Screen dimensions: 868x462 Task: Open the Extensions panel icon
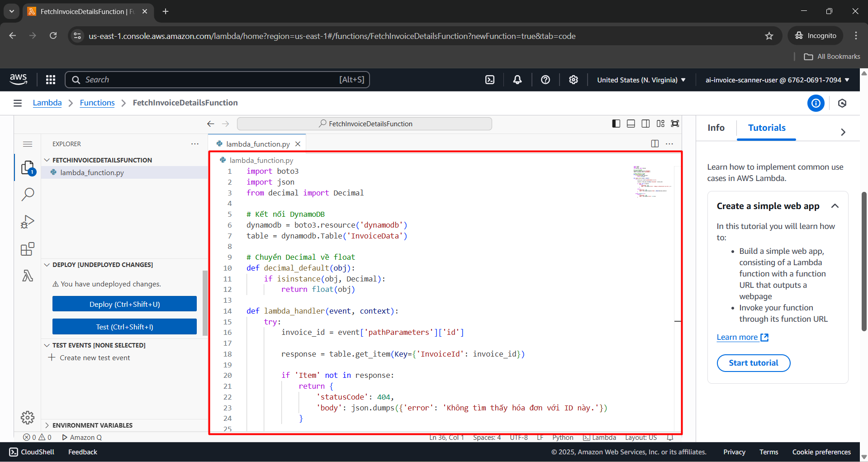tap(28, 249)
